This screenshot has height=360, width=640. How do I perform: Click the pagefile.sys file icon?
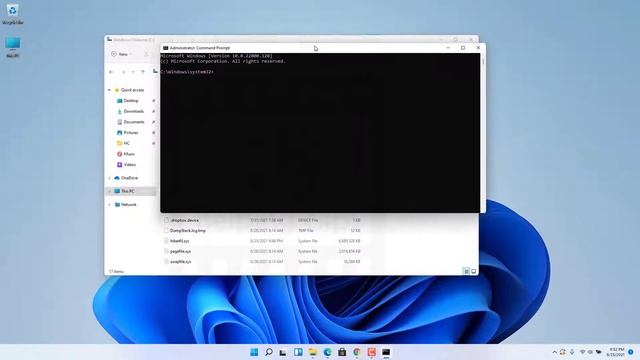tap(166, 251)
